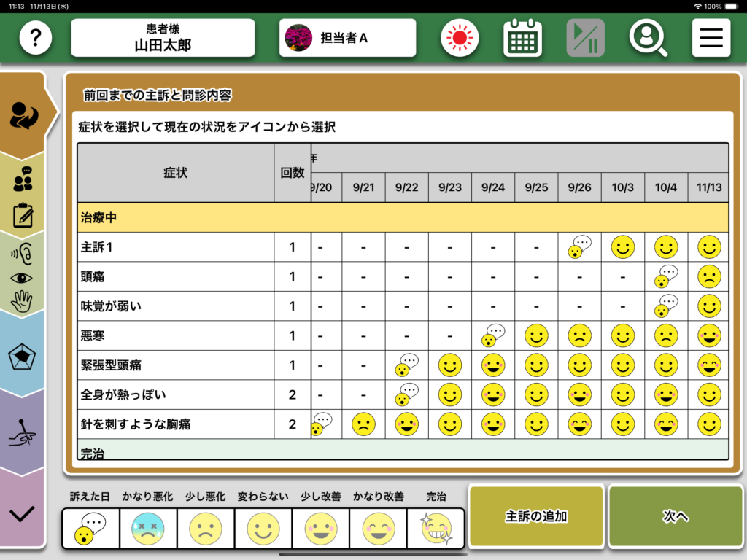
Task: Open the patient search magnifier icon
Action: click(x=648, y=38)
